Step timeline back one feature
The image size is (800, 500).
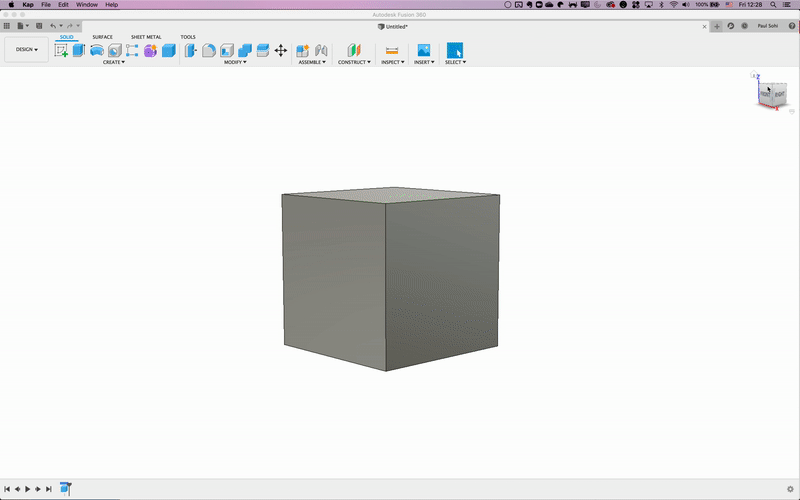click(17, 489)
